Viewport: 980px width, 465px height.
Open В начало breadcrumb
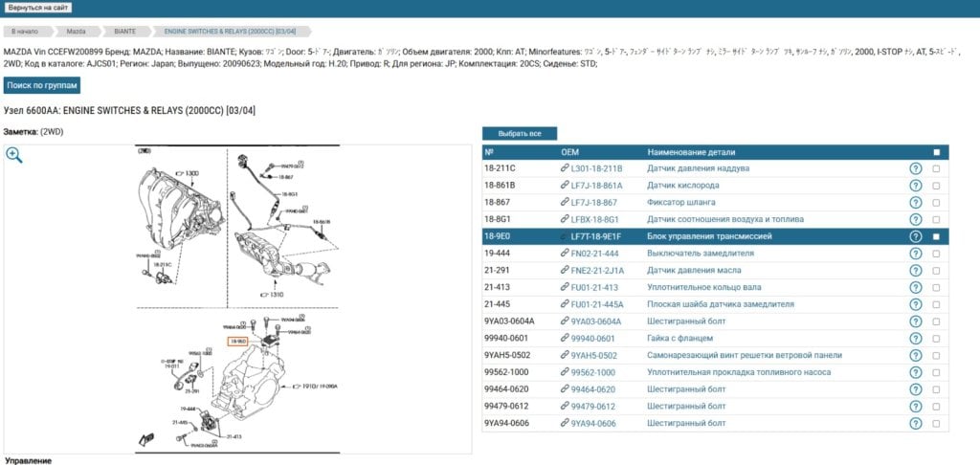(x=25, y=32)
